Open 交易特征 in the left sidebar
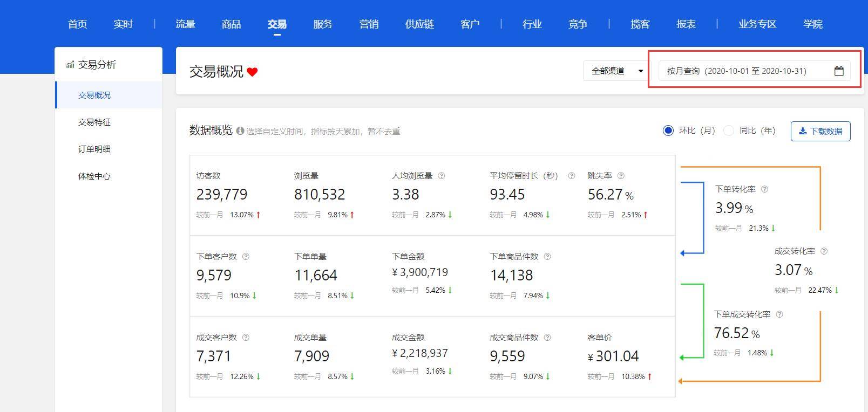This screenshot has width=868, height=412. tap(94, 122)
